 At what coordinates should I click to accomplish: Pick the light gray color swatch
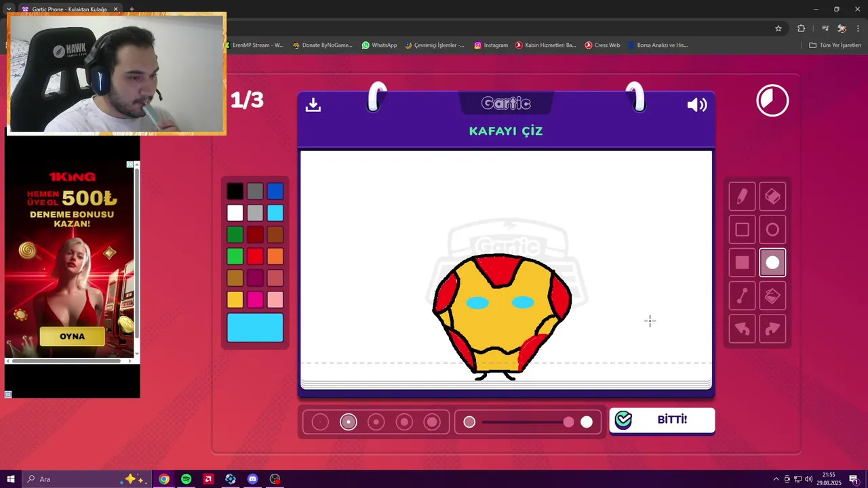pos(255,213)
